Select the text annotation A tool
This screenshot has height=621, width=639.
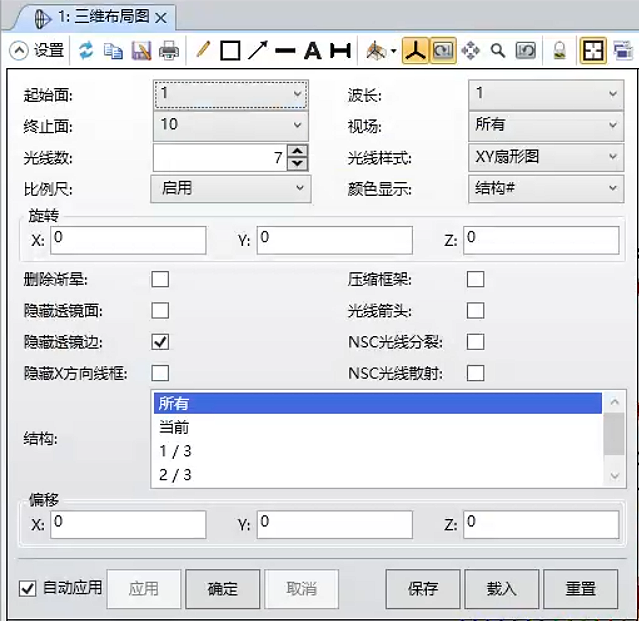point(313,51)
